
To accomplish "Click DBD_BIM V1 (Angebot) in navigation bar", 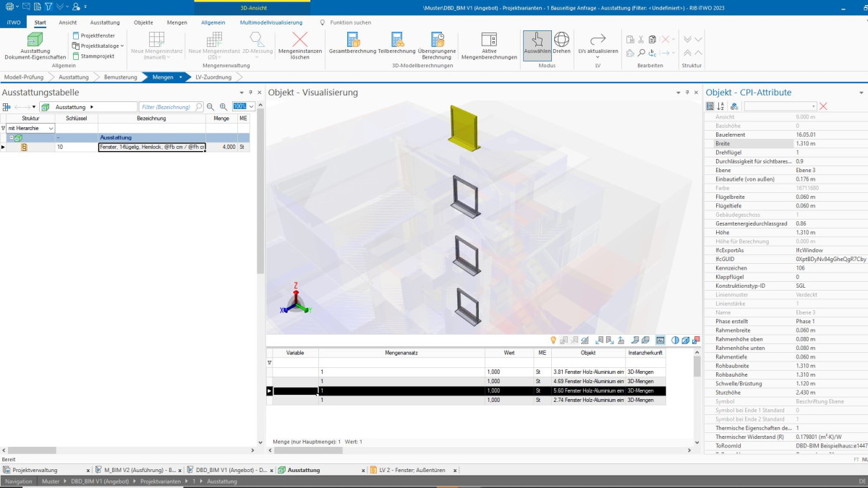I will (x=101, y=481).
